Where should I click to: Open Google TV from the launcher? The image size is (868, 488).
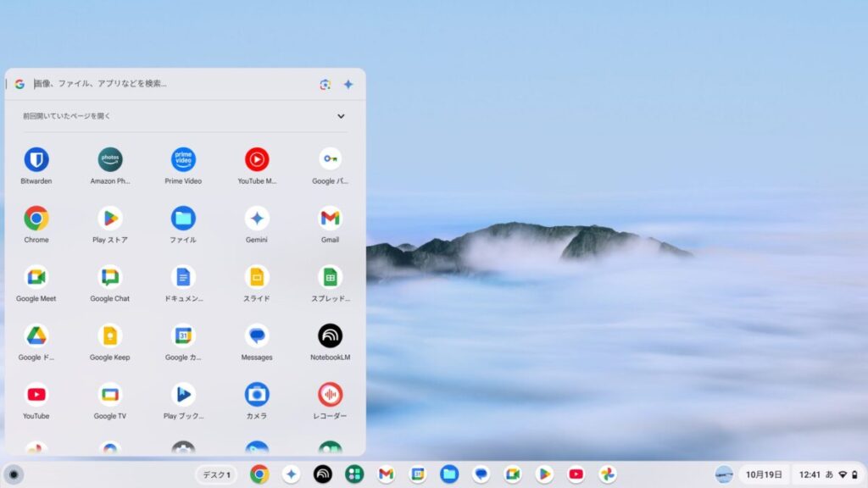click(x=109, y=395)
